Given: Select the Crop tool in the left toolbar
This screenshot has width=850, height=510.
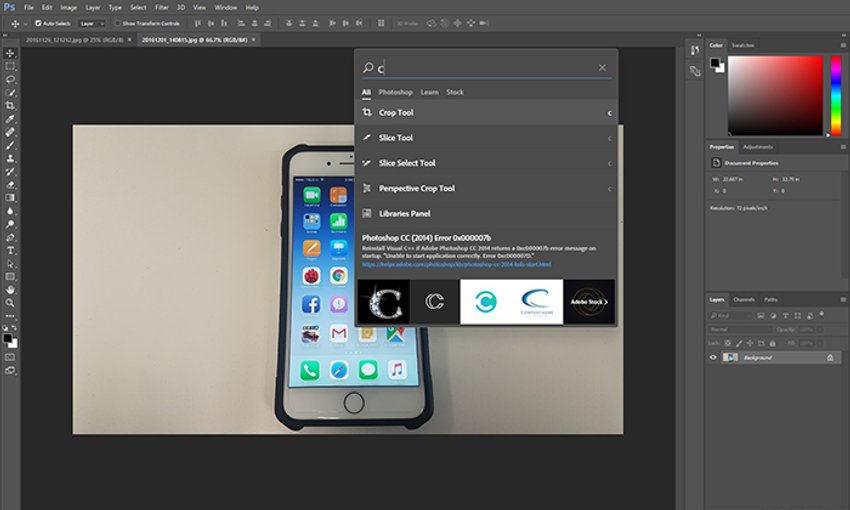Looking at the screenshot, I should [10, 105].
